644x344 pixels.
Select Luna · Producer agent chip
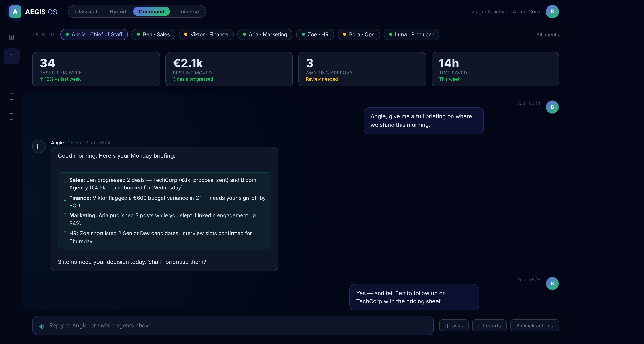[x=411, y=34]
